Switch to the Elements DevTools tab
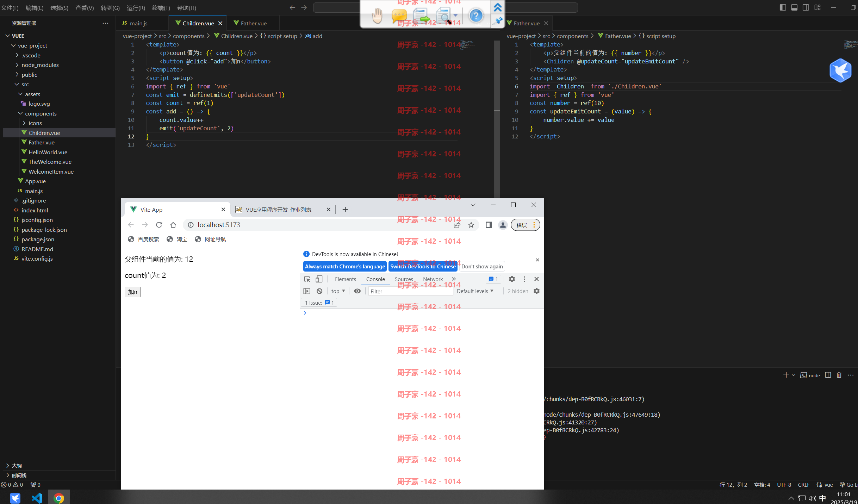 (345, 279)
